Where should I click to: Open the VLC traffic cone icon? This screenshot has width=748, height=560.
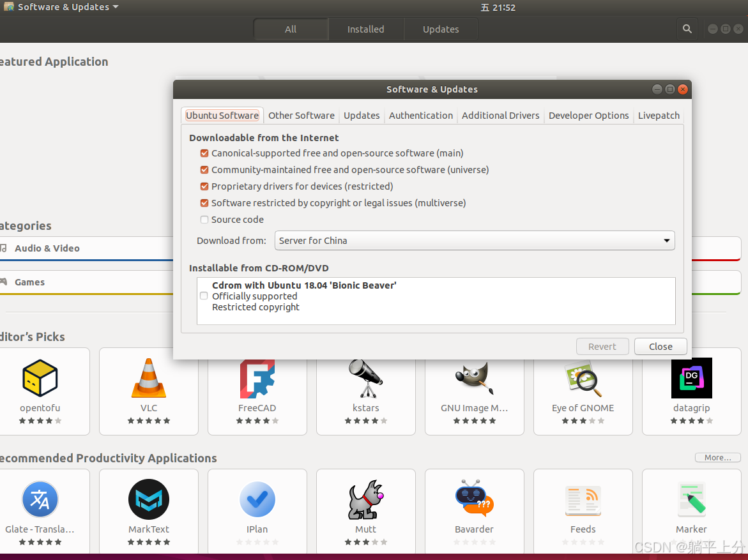point(149,378)
